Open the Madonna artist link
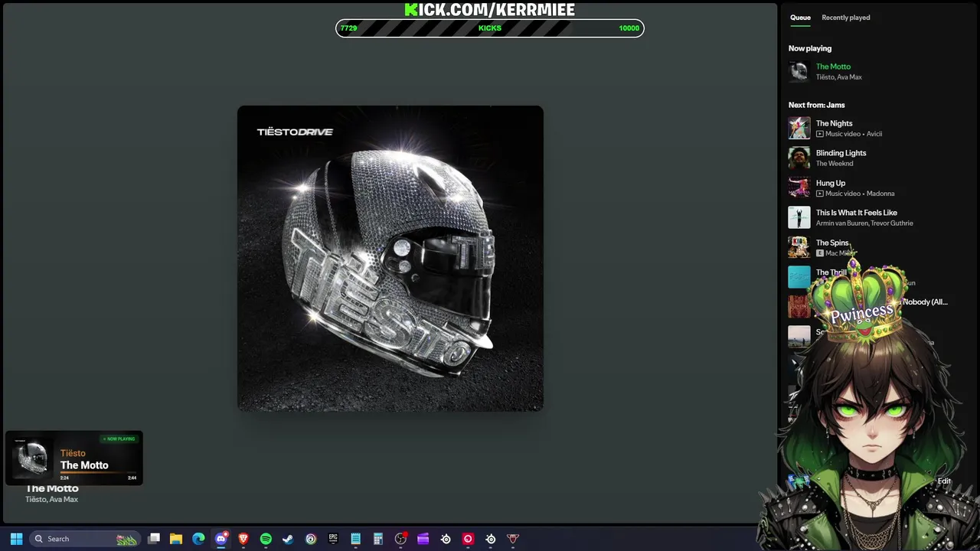This screenshot has width=980, height=551. [880, 194]
